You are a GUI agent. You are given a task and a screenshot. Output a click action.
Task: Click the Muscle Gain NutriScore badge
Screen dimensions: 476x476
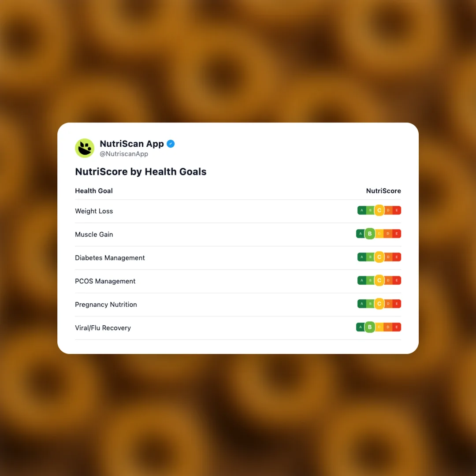tap(379, 234)
